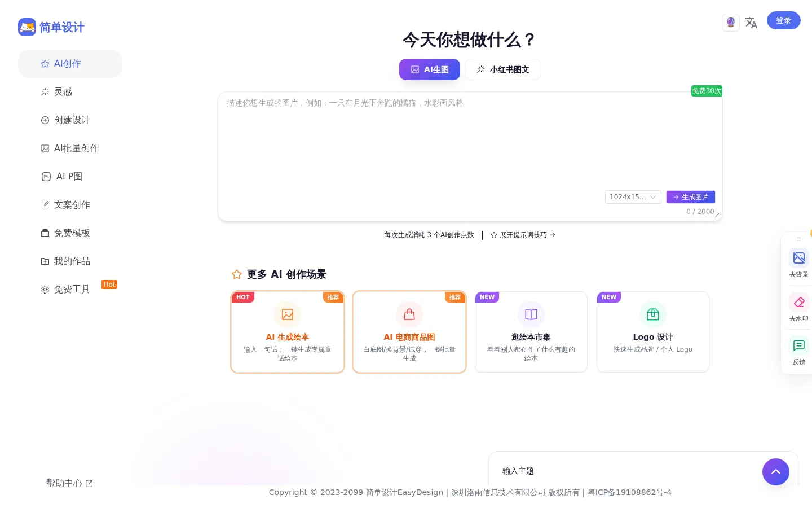
Task: Click the AI 电商商品图 shopping bag icon
Action: tap(409, 314)
